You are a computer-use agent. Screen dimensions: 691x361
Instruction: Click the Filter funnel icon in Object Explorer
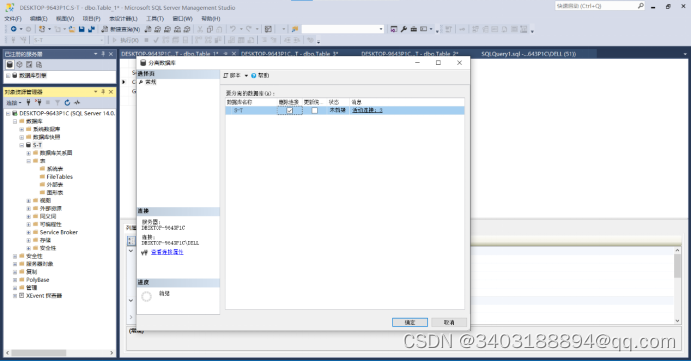pos(57,103)
